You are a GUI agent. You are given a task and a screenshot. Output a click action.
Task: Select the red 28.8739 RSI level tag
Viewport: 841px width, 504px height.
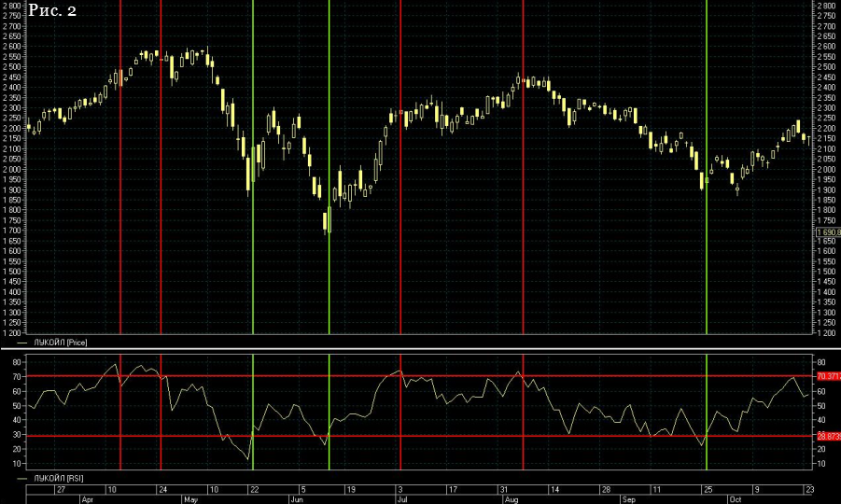[x=828, y=437]
